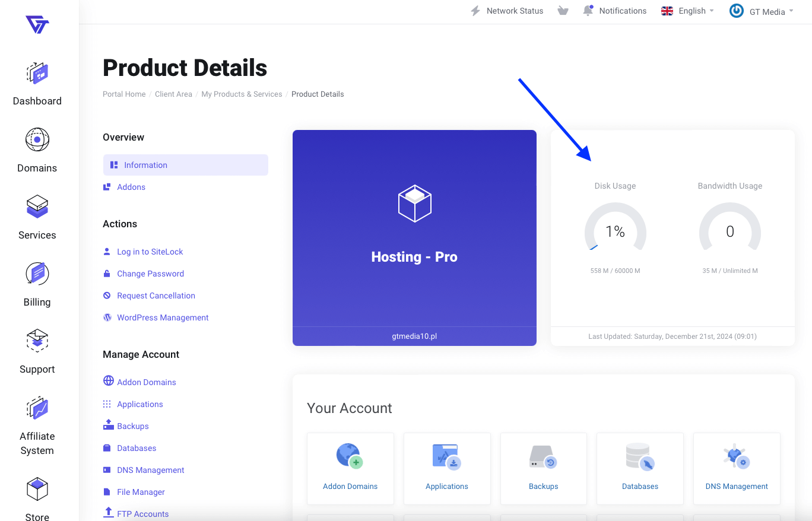The width and height of the screenshot is (812, 521).
Task: Click the Change Password lock icon
Action: point(107,274)
